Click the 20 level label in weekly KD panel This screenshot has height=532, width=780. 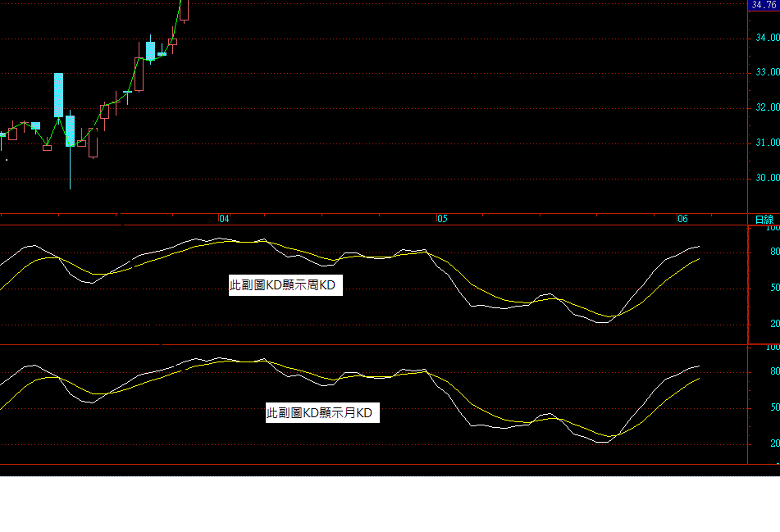pyautogui.click(x=774, y=325)
